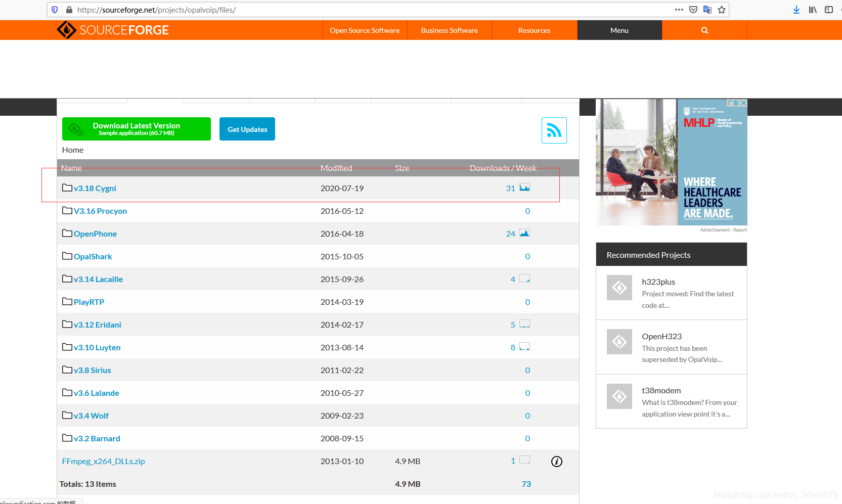Click downloads count 0 for v3.4 Wolf
The height and width of the screenshot is (504, 842).
click(527, 416)
